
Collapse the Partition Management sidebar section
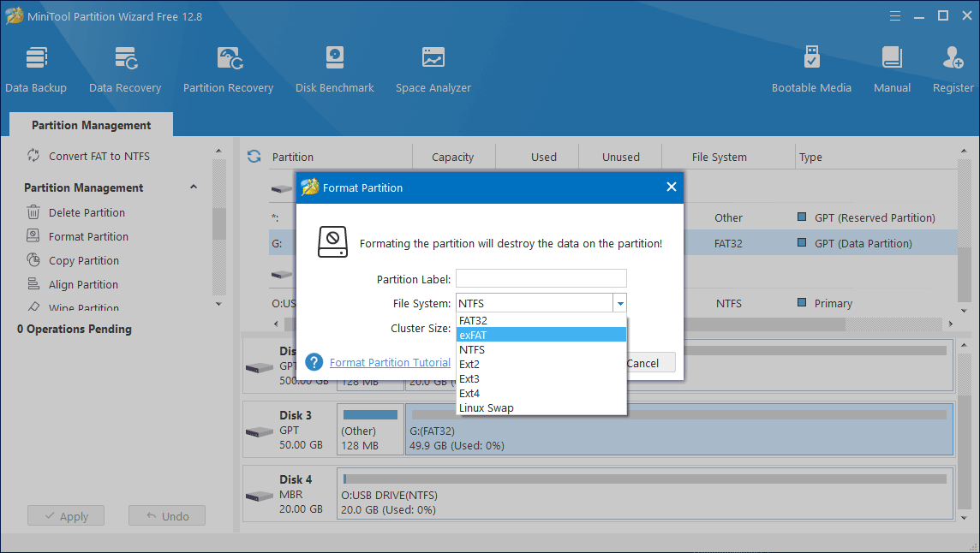click(x=194, y=187)
